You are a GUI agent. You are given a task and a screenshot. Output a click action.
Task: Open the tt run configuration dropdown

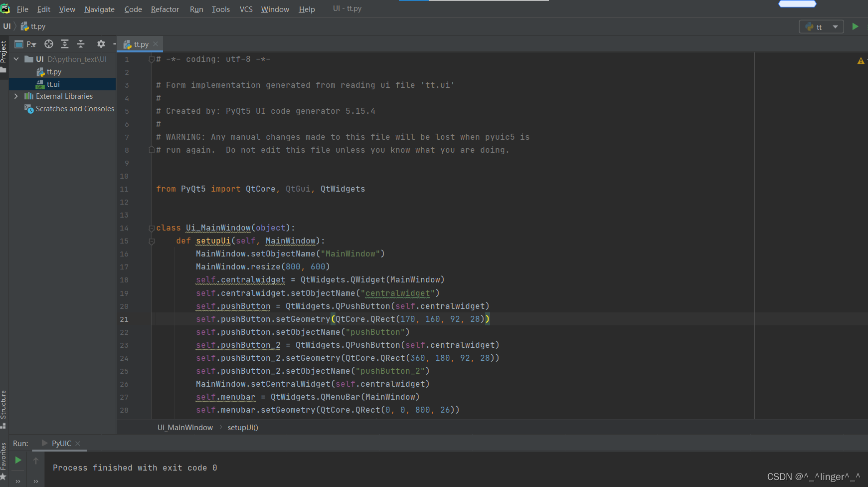(x=821, y=27)
